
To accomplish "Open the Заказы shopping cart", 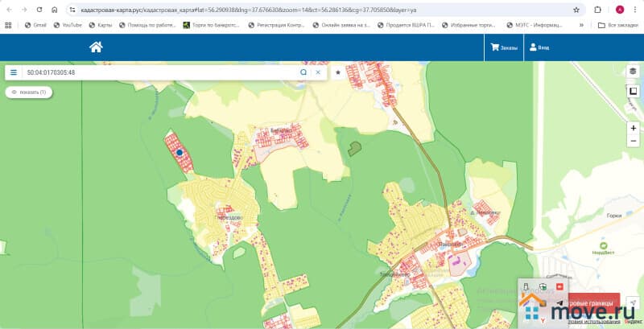I will click(504, 47).
